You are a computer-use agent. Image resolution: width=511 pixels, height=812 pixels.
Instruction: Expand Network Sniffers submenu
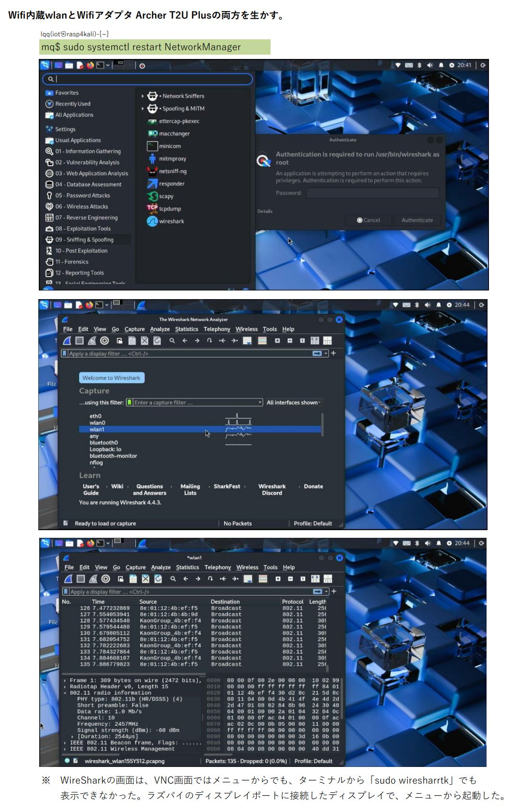[x=143, y=96]
